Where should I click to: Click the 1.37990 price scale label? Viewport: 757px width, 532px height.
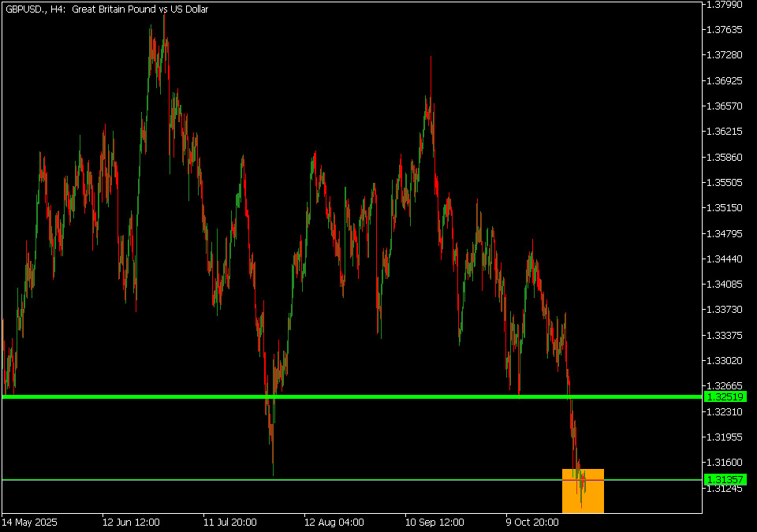pos(725,5)
